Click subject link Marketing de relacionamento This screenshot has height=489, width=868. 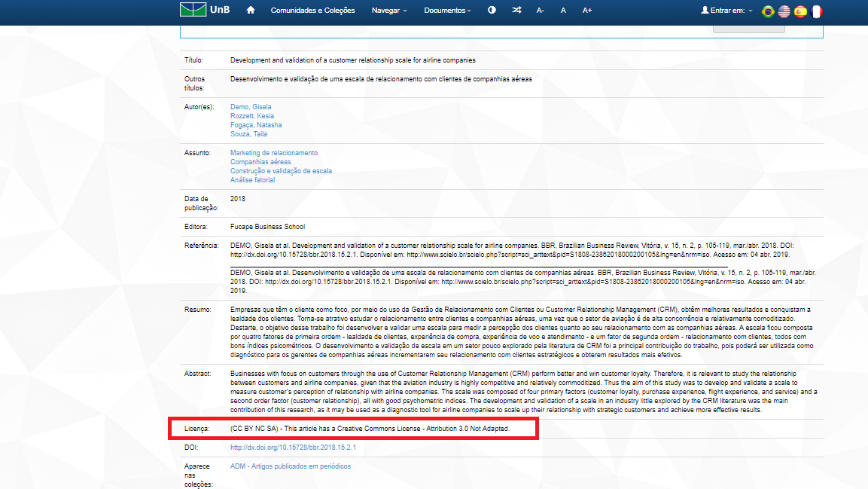tap(273, 153)
